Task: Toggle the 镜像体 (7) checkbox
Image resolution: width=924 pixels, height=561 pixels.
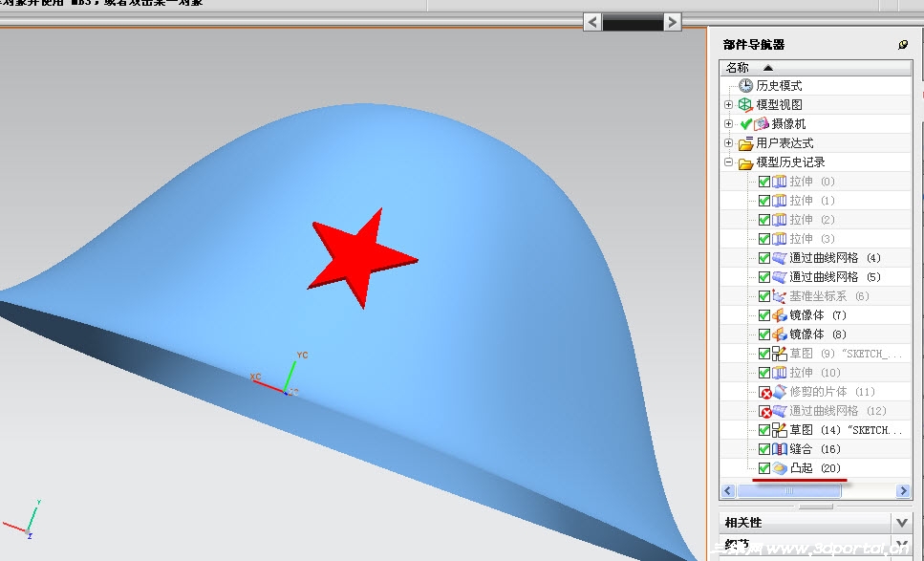Action: pyautogui.click(x=764, y=315)
